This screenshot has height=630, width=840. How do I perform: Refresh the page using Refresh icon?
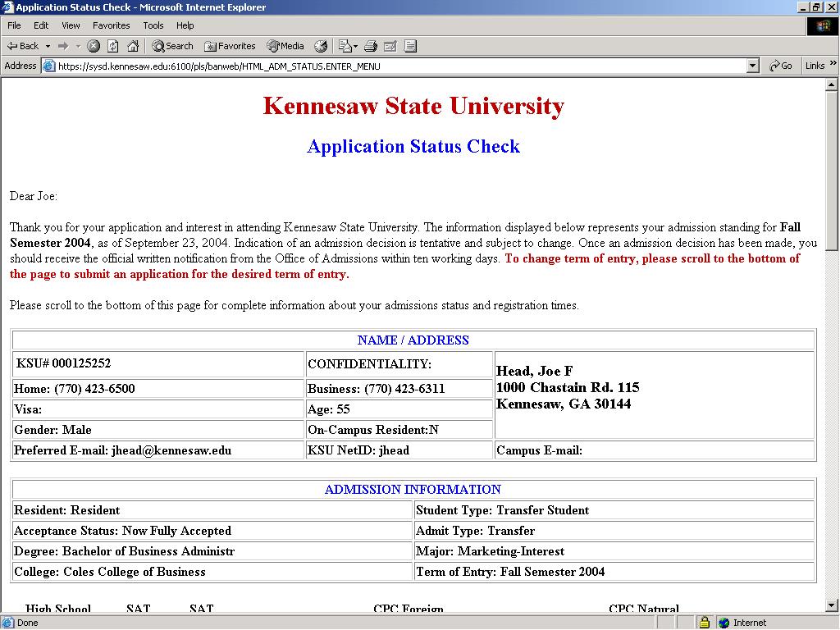point(113,46)
